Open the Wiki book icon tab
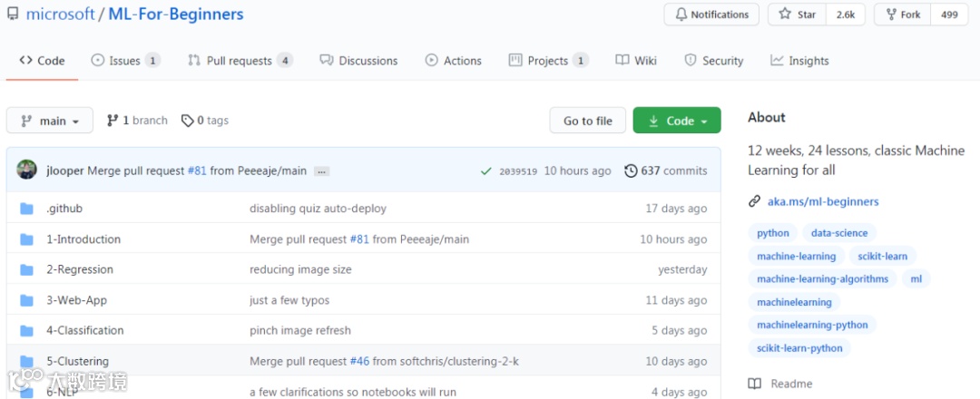The height and width of the screenshot is (399, 980). click(636, 61)
